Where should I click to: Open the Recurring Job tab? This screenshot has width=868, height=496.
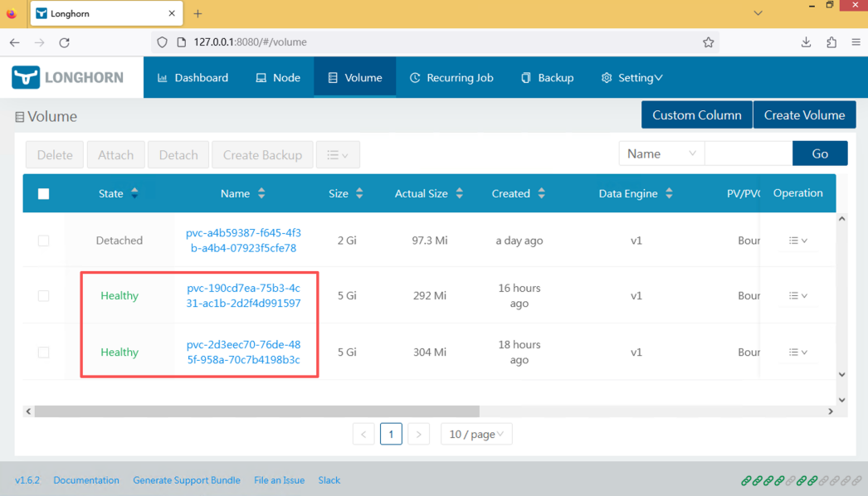[451, 77]
